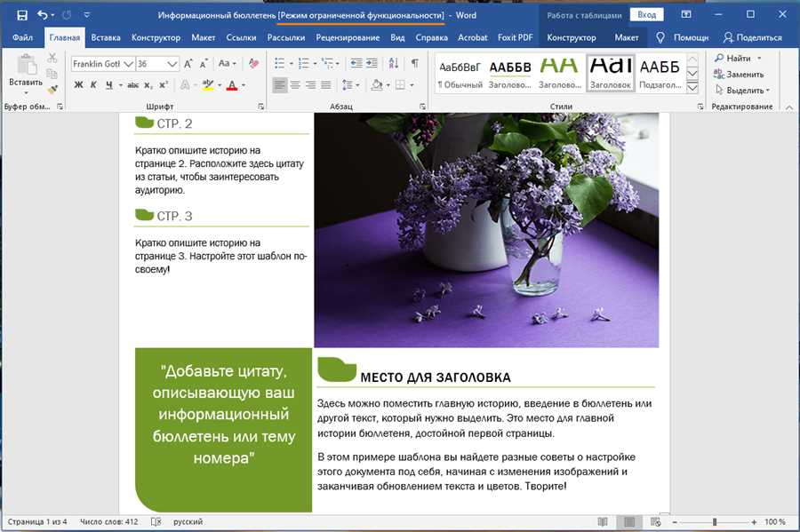Click the Вход sign-in button

click(x=646, y=15)
